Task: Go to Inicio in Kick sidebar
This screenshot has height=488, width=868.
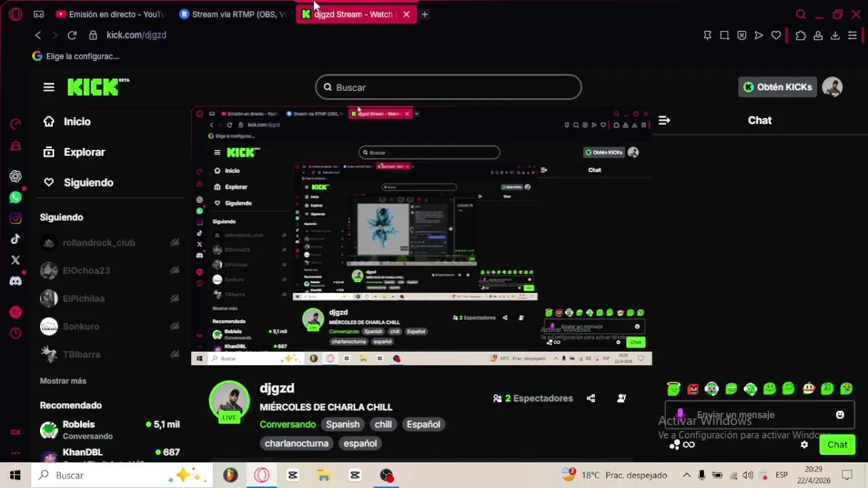Action: (x=66, y=121)
